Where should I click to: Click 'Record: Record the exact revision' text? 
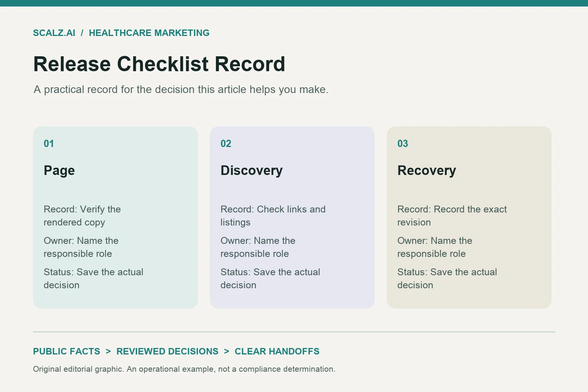(452, 216)
